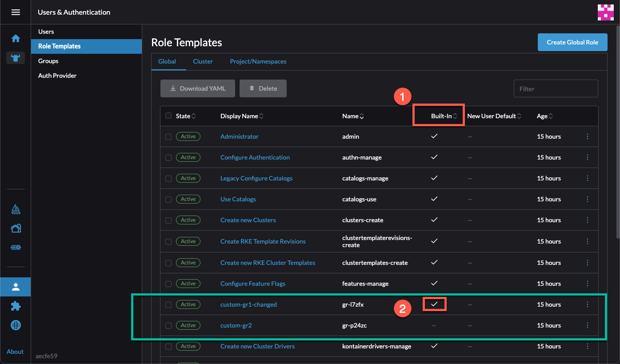Screen dimensions: 620x364
Task: Open the custom-gr1-changed role template link
Action: [x=248, y=304]
